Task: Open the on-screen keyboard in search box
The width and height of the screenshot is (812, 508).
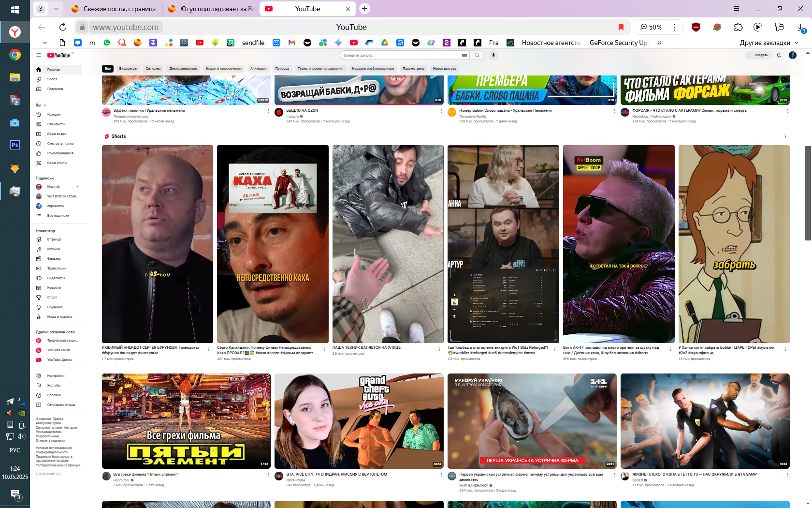Action: 464,55
